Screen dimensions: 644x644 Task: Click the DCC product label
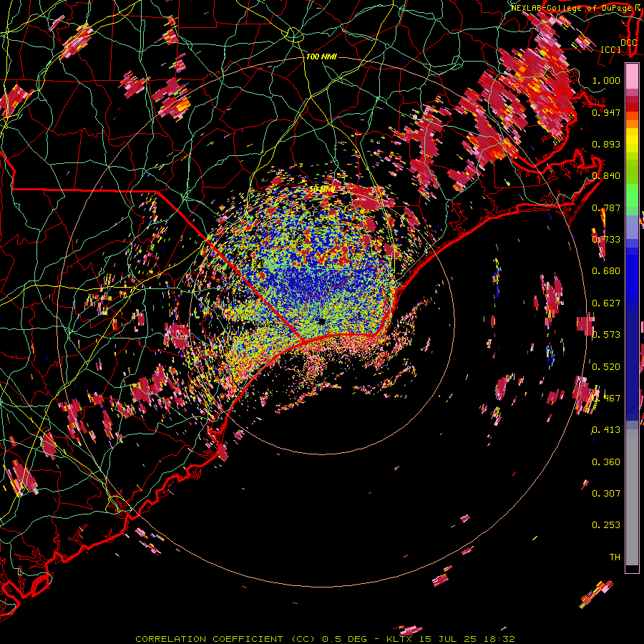(x=628, y=43)
